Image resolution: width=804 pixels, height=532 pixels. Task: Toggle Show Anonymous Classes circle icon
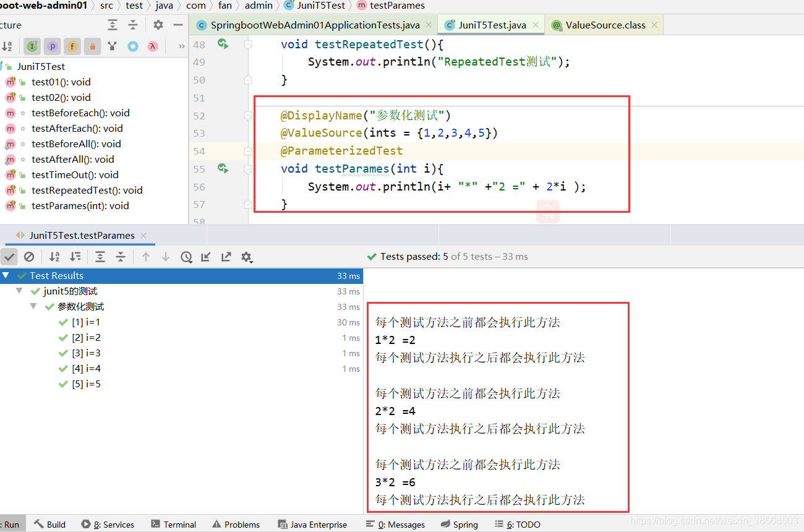[x=132, y=46]
